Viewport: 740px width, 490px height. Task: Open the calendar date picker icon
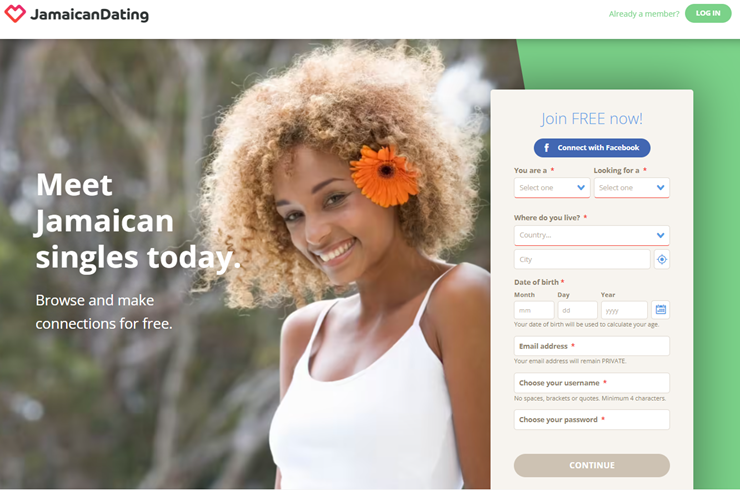[661, 310]
